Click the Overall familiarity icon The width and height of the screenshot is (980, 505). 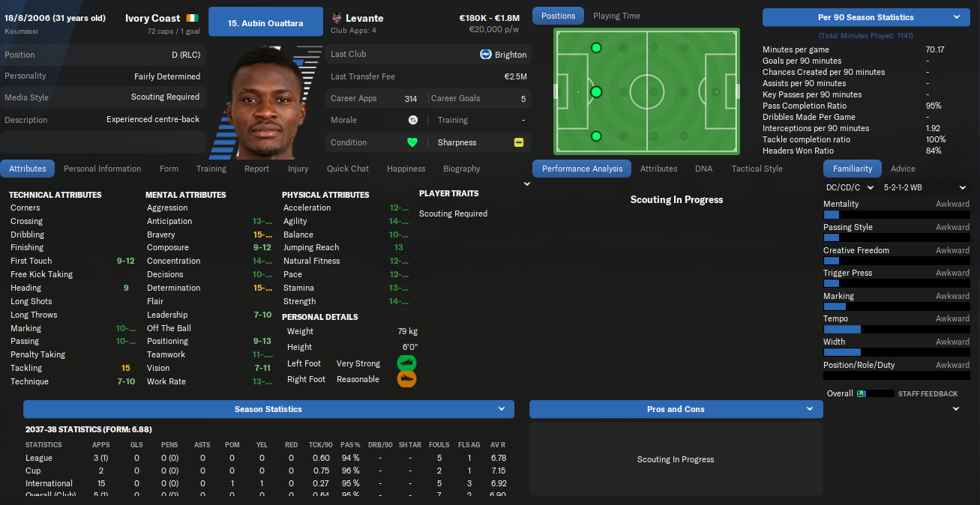click(861, 393)
